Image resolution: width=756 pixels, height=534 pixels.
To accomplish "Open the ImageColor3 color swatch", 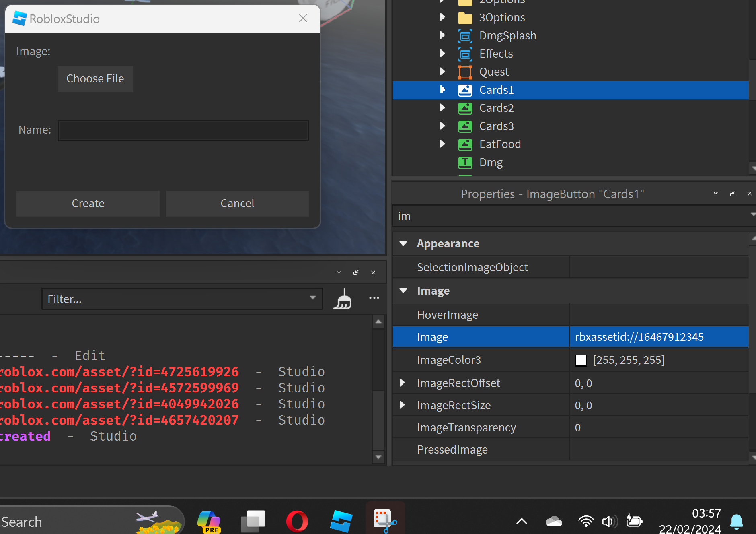I will [581, 360].
